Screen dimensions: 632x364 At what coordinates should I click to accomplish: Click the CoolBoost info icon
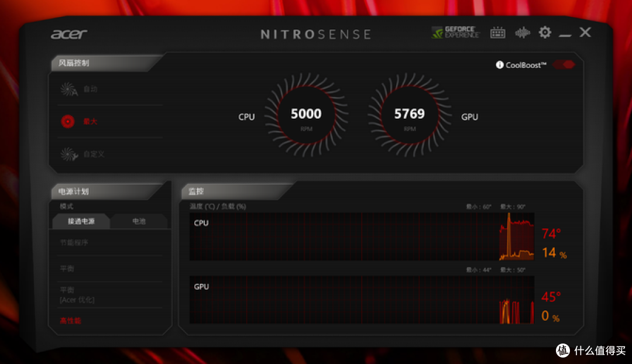[x=500, y=65]
